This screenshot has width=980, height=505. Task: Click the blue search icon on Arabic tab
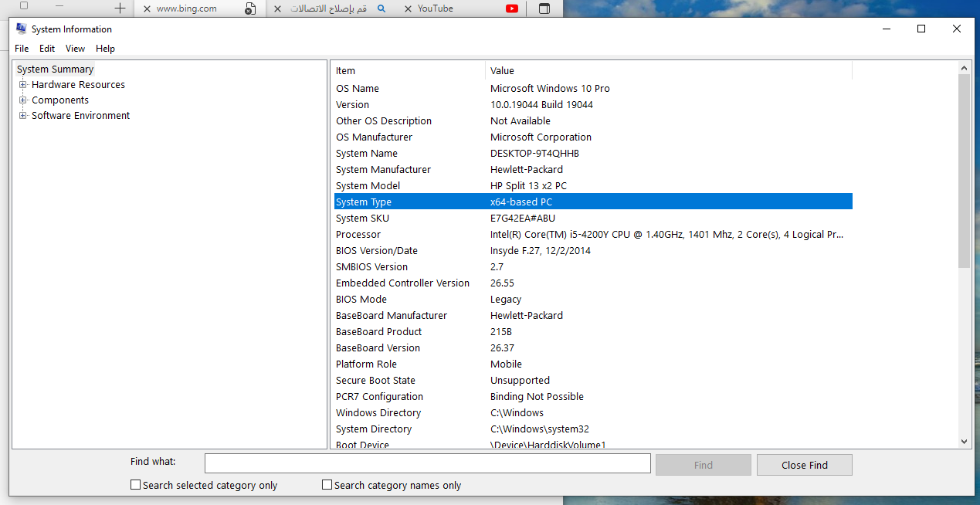coord(381,8)
